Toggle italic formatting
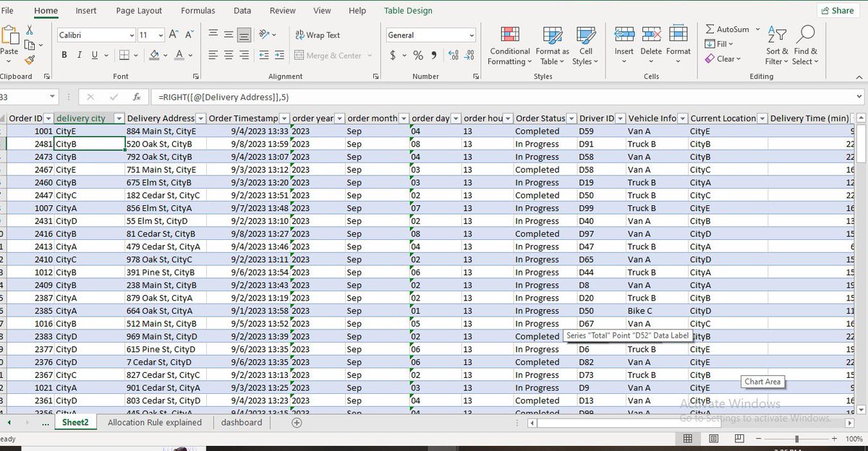This screenshot has height=451, width=868. [x=79, y=54]
